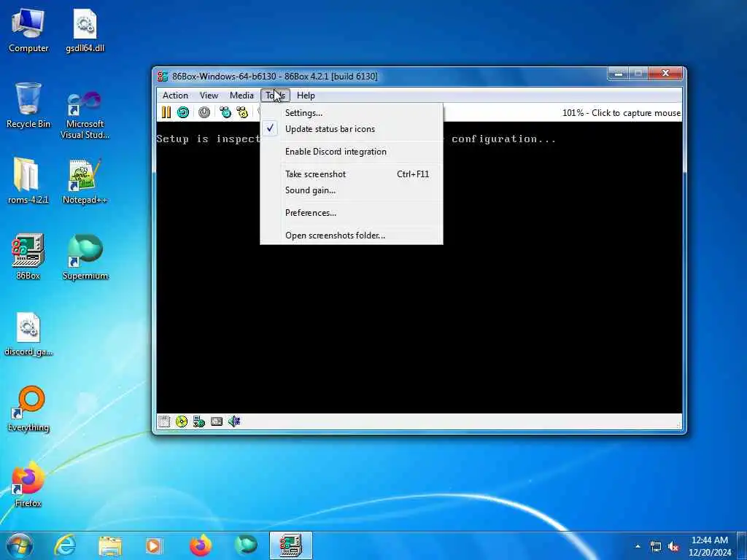Open the Help menu
Viewport: 747px width, 560px height.
tap(306, 96)
